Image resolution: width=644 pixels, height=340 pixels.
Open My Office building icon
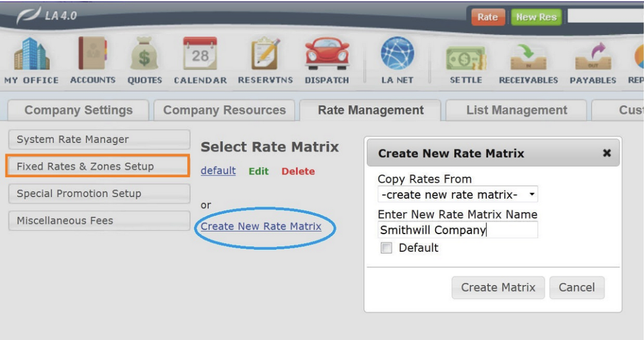(31, 55)
